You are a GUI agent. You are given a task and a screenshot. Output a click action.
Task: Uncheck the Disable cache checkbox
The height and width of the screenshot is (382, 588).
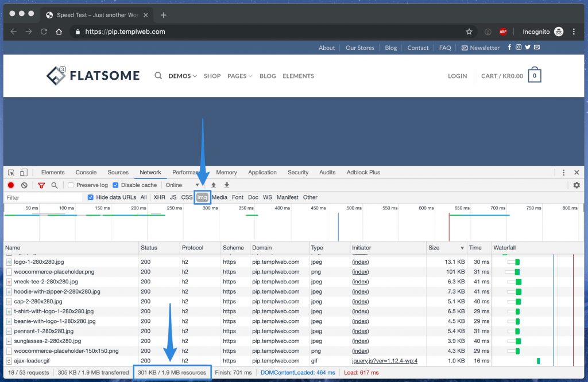(115, 185)
